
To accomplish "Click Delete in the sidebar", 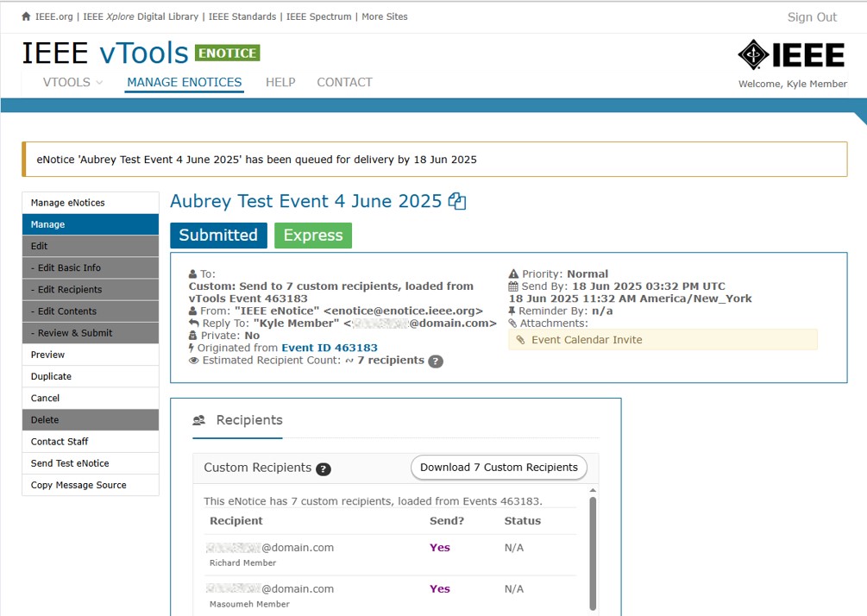I will (91, 419).
